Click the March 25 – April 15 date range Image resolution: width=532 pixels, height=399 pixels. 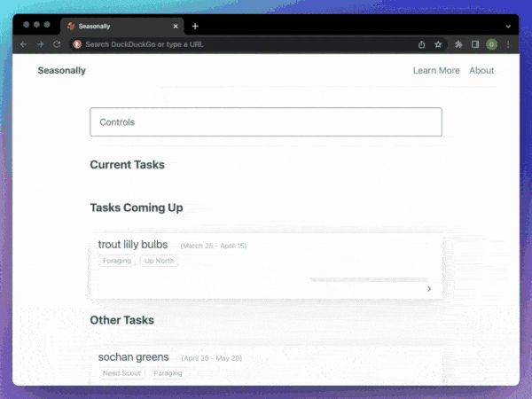pyautogui.click(x=214, y=246)
